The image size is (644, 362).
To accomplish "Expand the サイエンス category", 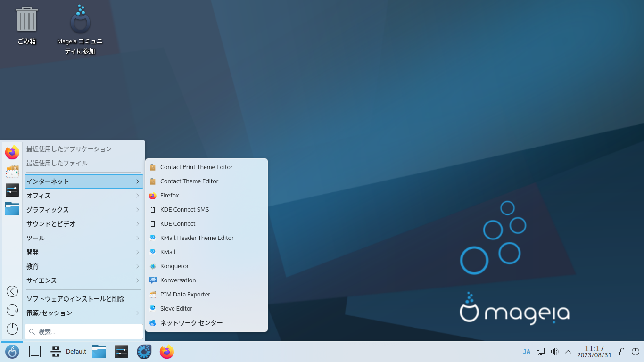I will [x=84, y=280].
